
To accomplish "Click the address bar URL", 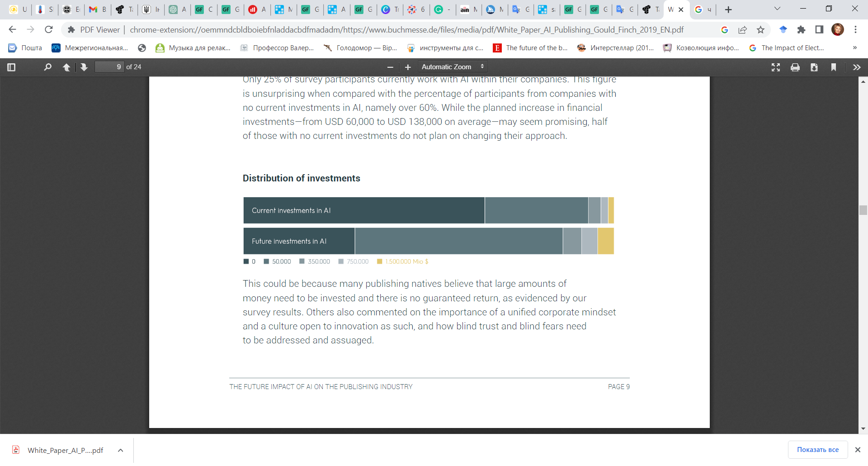I will coord(406,29).
